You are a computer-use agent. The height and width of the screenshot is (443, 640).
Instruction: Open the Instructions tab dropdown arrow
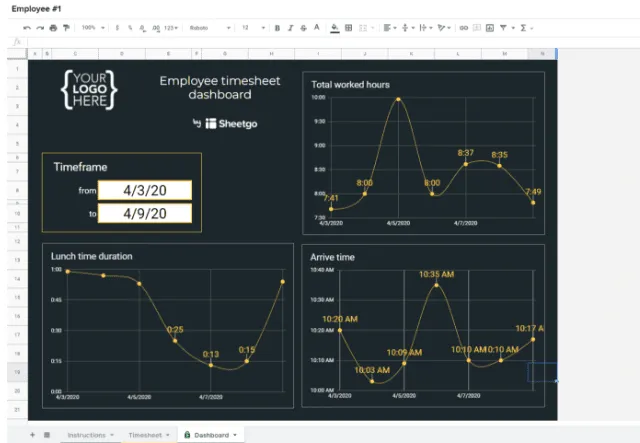click(x=112, y=435)
